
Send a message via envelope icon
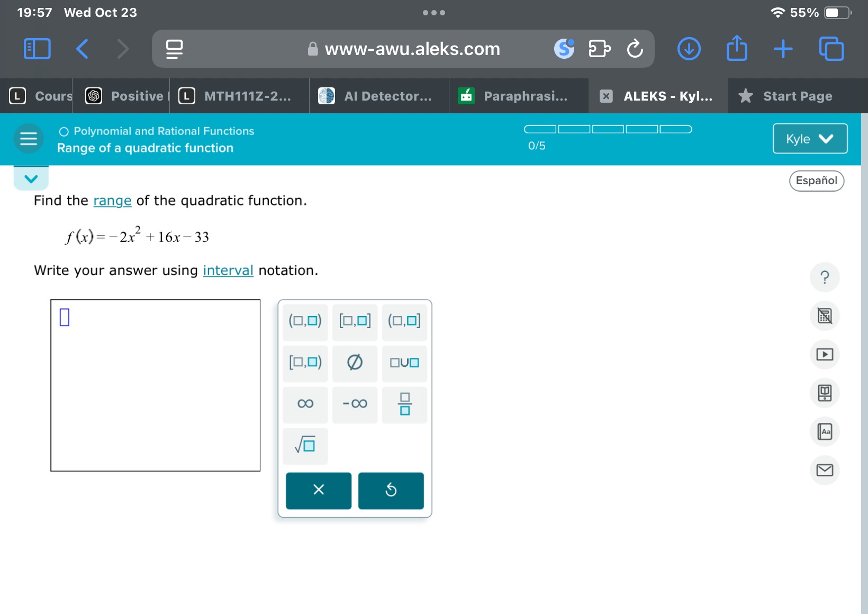pos(825,470)
